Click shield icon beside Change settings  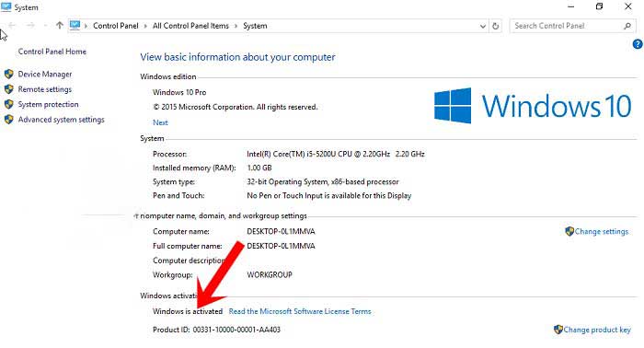click(569, 231)
